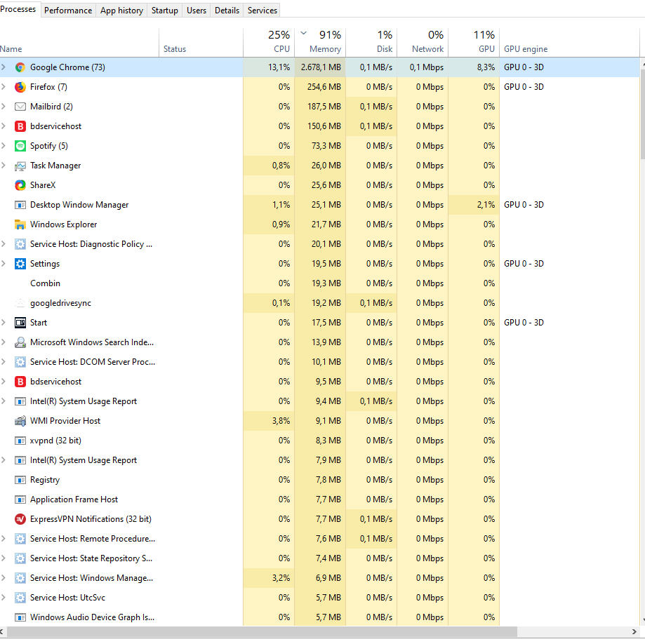Click the Spotify process icon
The height and width of the screenshot is (644, 645).
[20, 146]
